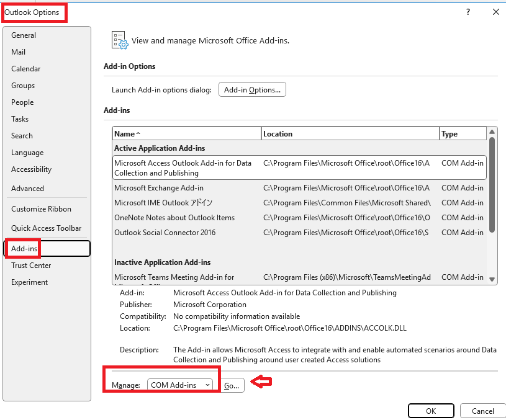This screenshot has height=420, width=506.
Task: Click the Cancel button
Action: (x=483, y=411)
